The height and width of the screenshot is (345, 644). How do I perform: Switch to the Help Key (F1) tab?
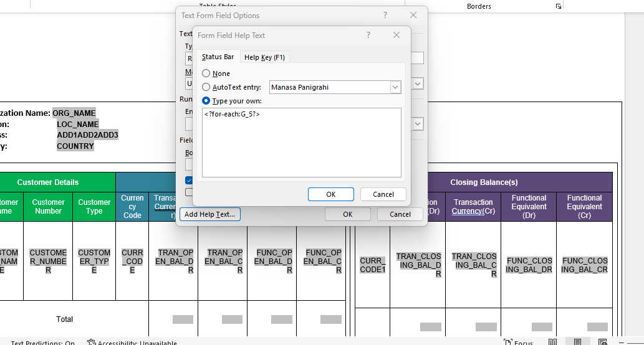(264, 57)
